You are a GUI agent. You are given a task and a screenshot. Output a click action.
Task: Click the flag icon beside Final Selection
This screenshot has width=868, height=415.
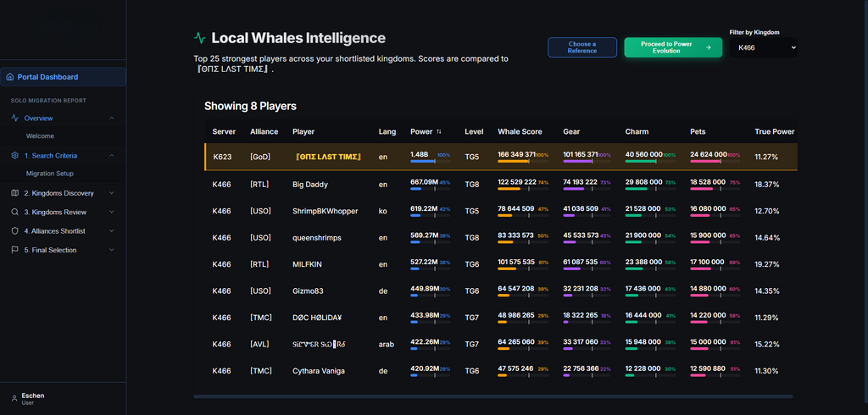(x=15, y=250)
